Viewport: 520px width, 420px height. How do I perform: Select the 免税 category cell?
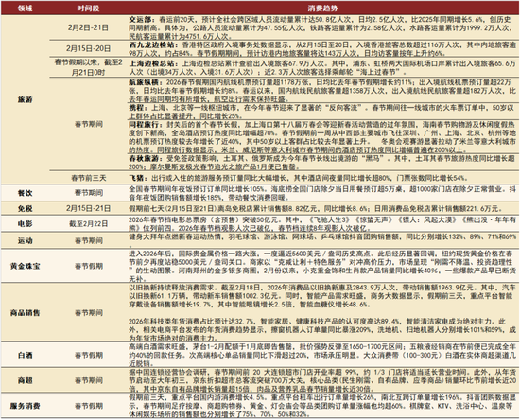(x=25, y=208)
